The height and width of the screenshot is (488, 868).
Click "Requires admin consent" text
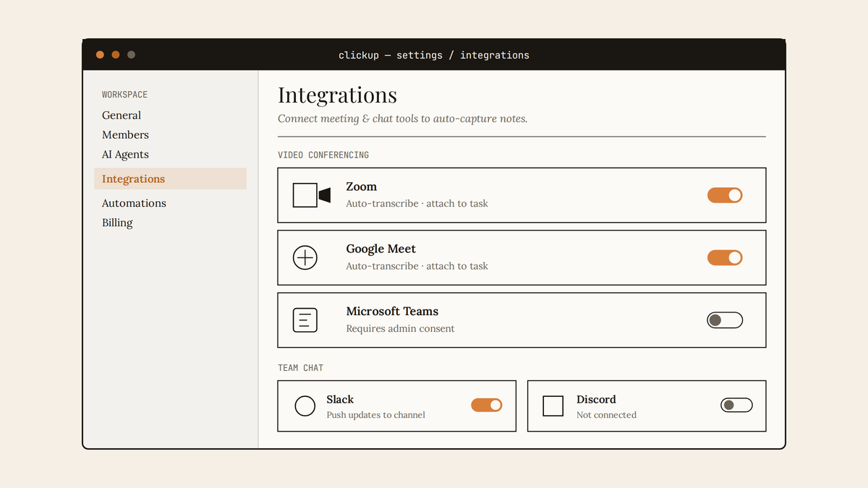pyautogui.click(x=400, y=328)
